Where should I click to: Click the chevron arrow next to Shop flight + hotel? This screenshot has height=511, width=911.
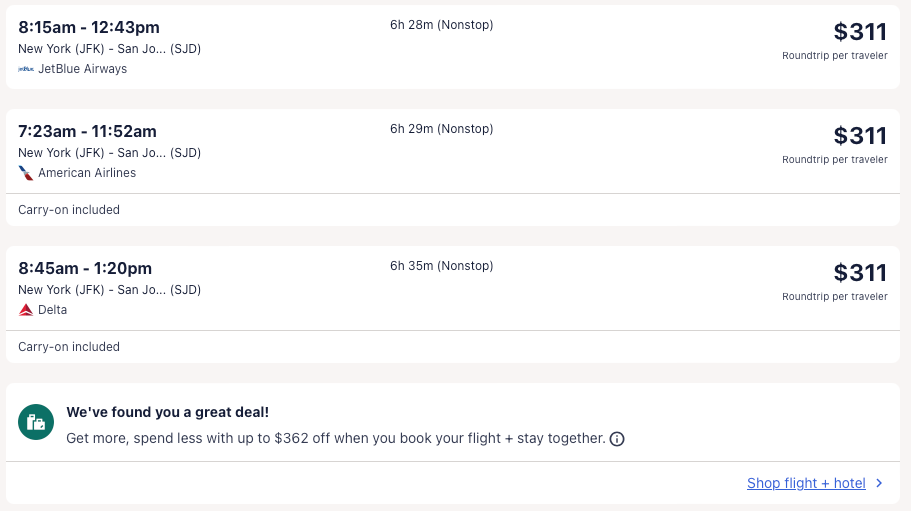click(879, 483)
